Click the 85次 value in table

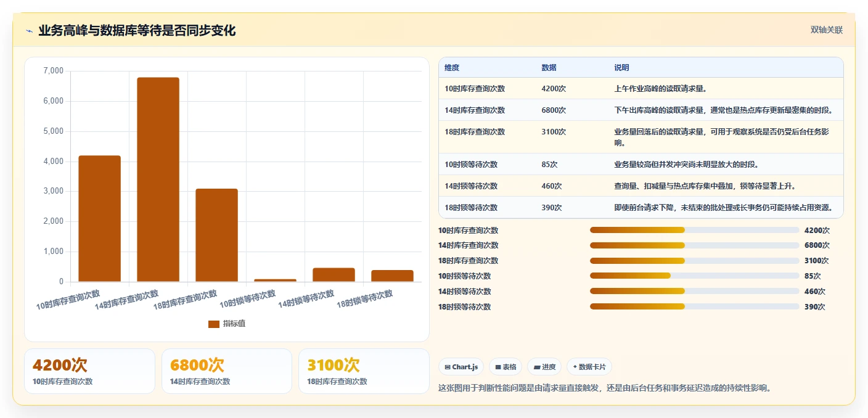pyautogui.click(x=549, y=165)
